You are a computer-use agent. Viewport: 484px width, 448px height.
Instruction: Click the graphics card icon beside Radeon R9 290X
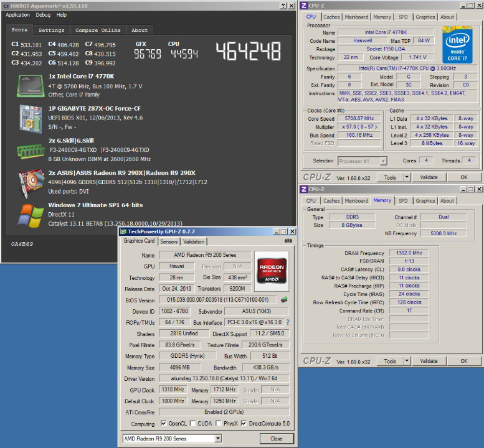(31, 183)
